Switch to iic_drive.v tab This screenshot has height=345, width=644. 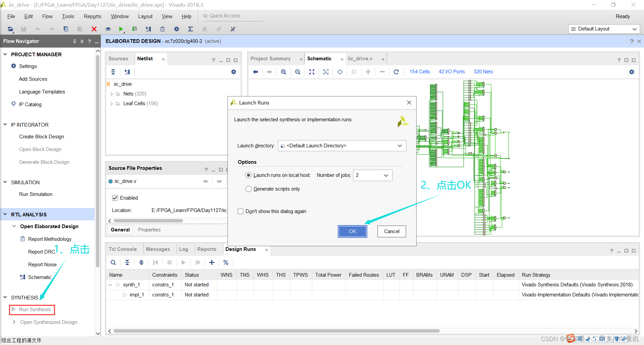click(x=360, y=59)
